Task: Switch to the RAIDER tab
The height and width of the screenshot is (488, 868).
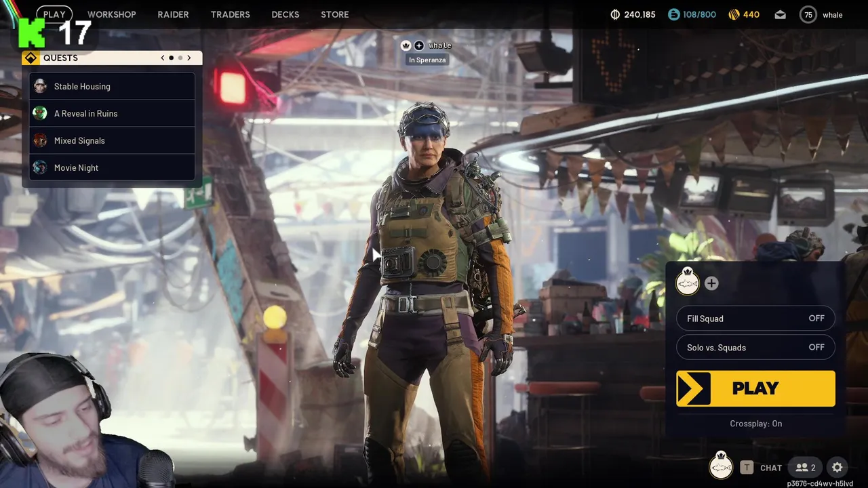Action: click(173, 14)
